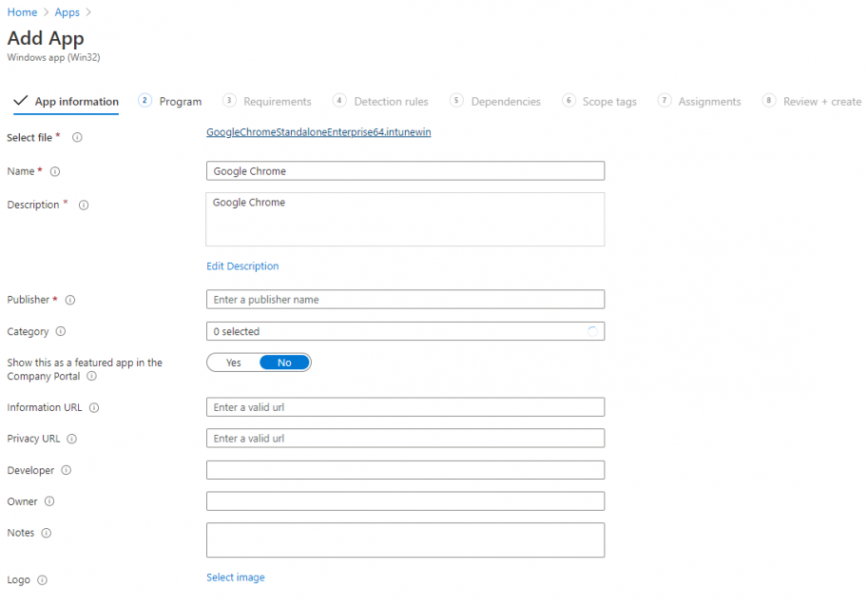The image size is (868, 608).
Task: View the Description field tooltip icon
Action: (83, 205)
